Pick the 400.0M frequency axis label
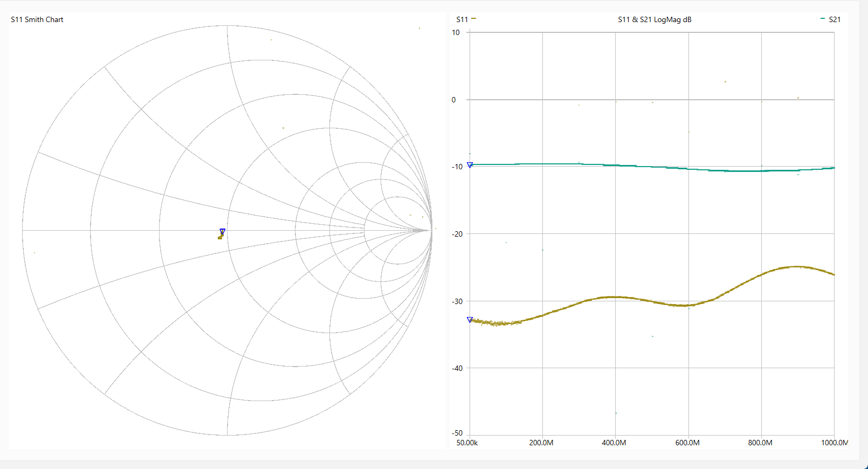Viewport: 868px width, 469px height. click(614, 443)
